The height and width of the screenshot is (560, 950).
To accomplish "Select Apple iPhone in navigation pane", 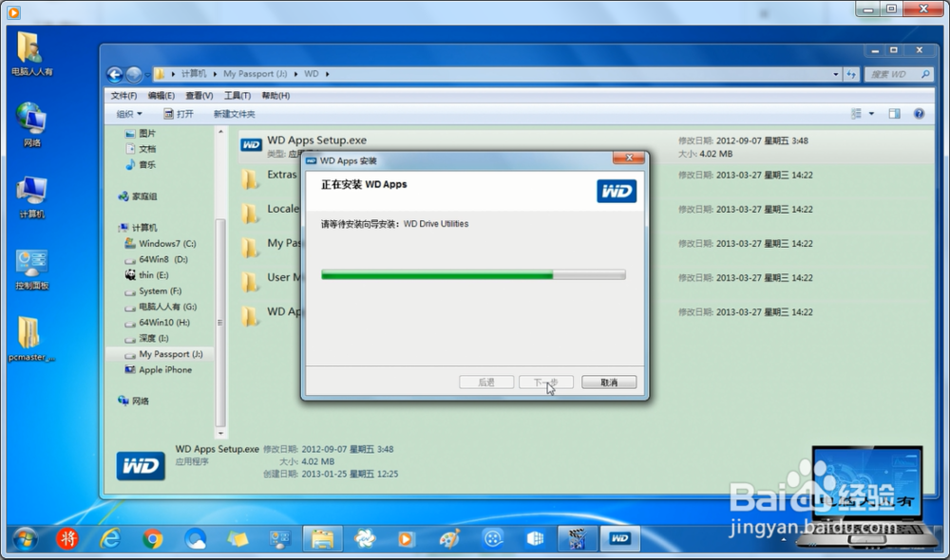I will point(158,369).
